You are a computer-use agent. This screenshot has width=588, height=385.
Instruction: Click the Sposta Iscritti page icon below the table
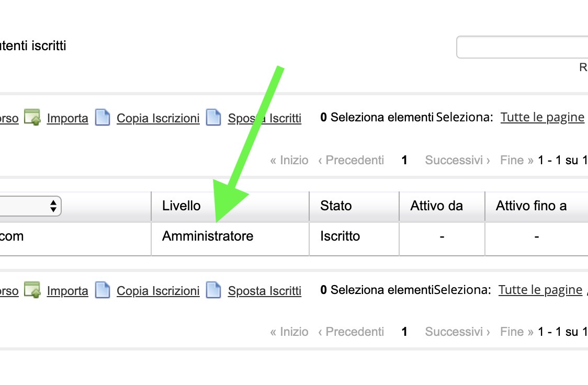[213, 290]
